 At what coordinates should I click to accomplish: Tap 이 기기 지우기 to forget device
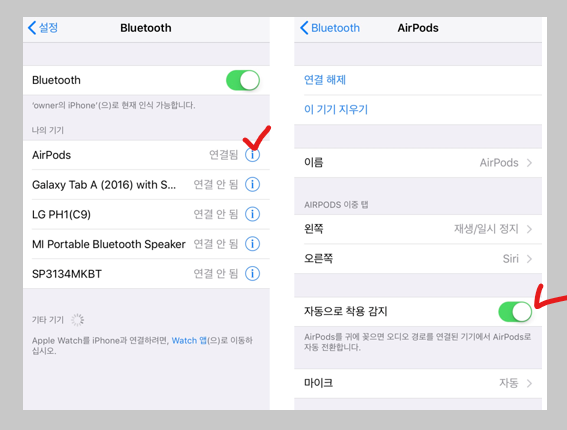tap(336, 109)
